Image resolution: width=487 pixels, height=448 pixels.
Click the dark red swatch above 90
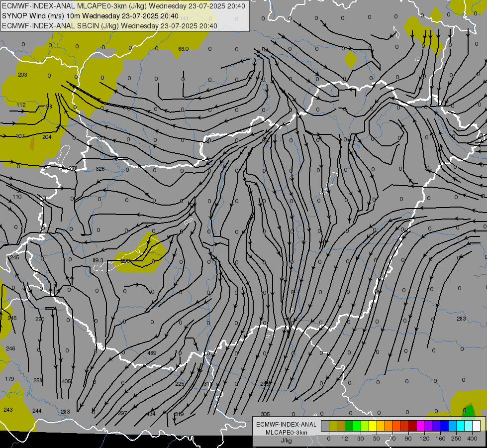click(412, 426)
